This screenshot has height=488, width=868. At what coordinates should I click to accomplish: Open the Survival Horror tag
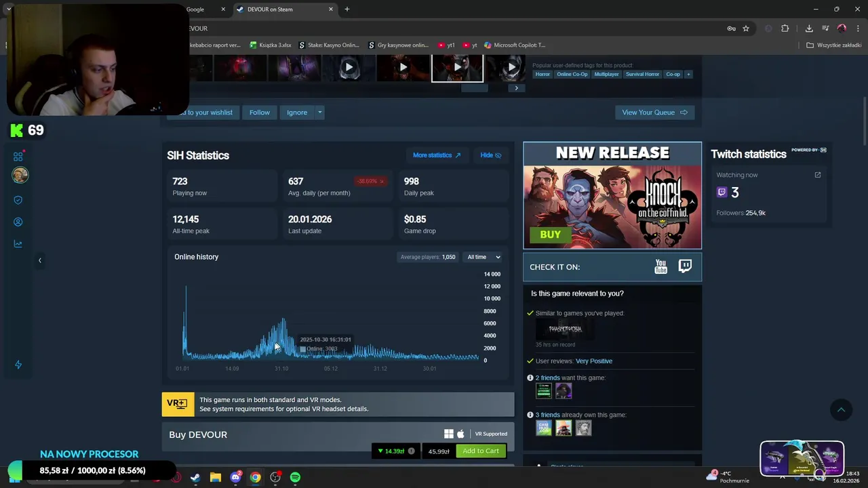(642, 74)
